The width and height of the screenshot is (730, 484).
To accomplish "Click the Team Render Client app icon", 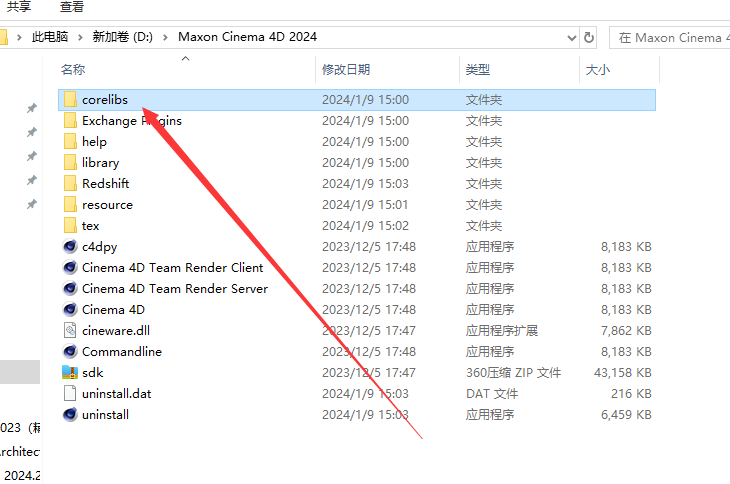I will pyautogui.click(x=70, y=267).
